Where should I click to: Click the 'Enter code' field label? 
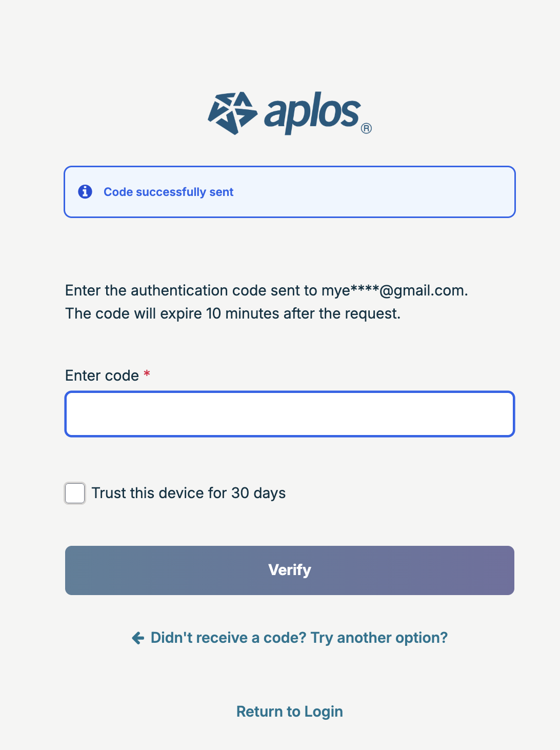click(x=102, y=376)
